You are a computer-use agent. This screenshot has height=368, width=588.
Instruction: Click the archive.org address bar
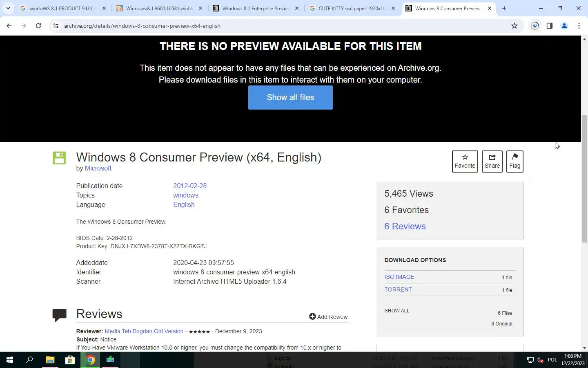click(286, 26)
